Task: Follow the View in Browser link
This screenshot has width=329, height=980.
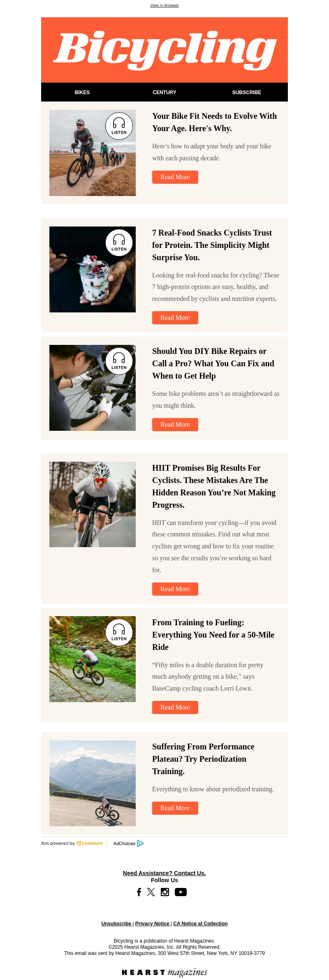Action: pos(164,5)
